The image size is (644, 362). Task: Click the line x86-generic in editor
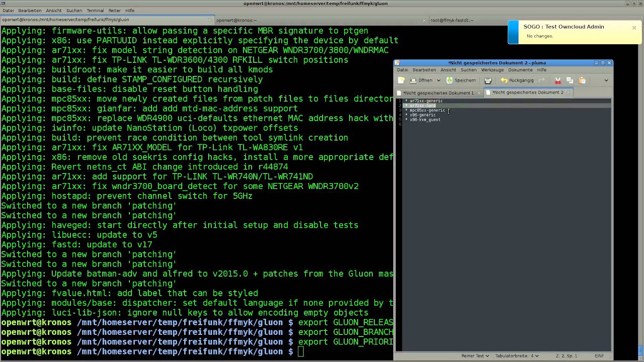pos(423,115)
